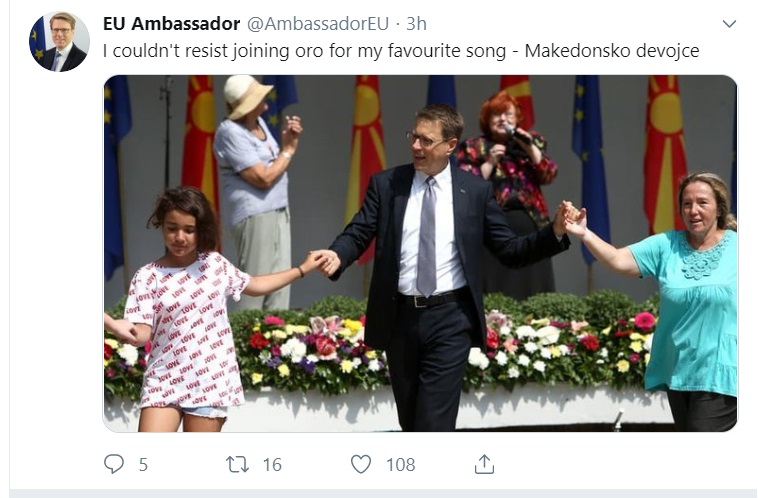Click the like count 108
Image resolution: width=758 pixels, height=498 pixels.
click(x=401, y=465)
